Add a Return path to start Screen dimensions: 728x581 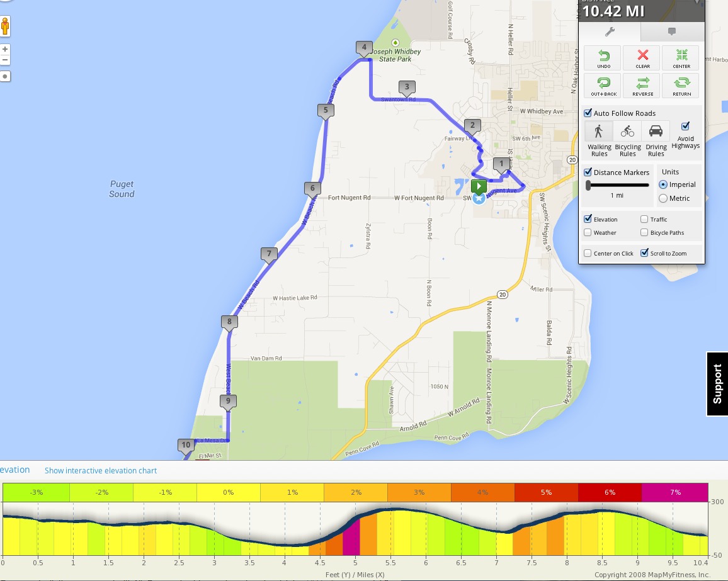(x=681, y=86)
